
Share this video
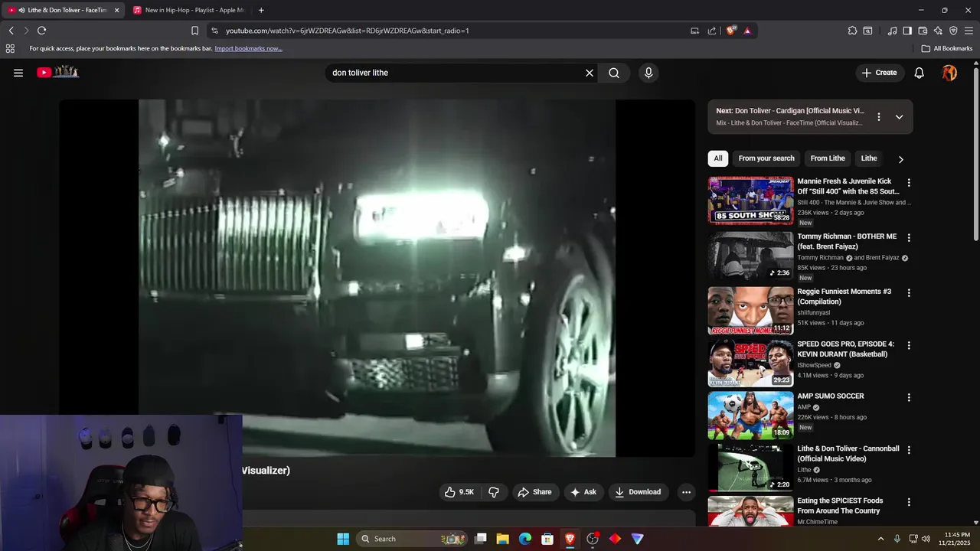[x=534, y=492]
